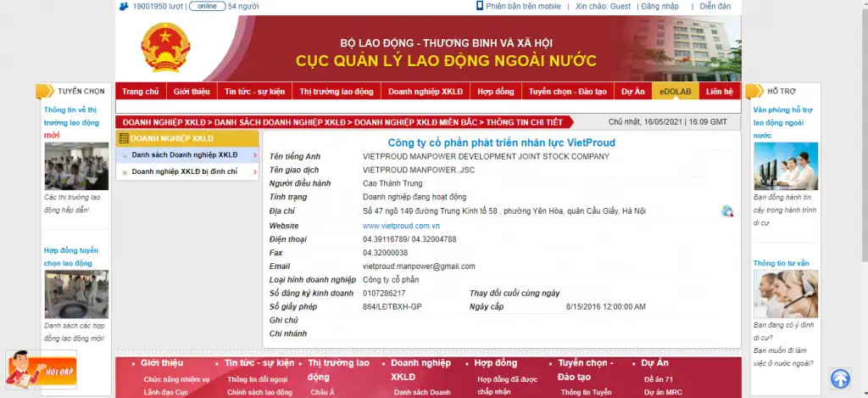This screenshot has width=868, height=398.
Task: Click the operator name Cao Thành Trung
Action: [x=392, y=183]
